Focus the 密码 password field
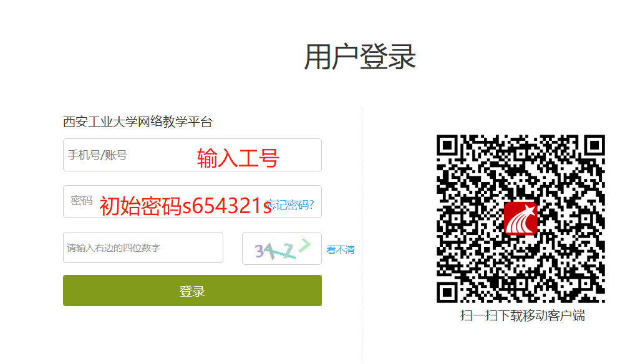625x364 pixels. (x=192, y=201)
